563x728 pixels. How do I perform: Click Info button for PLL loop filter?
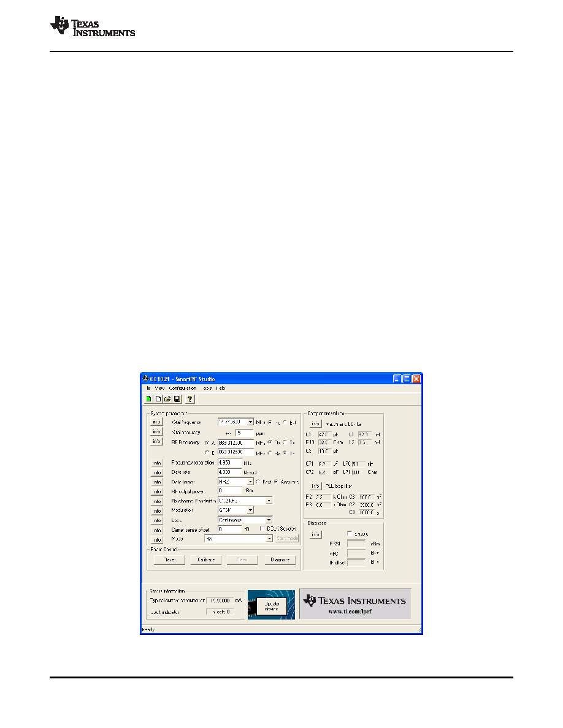click(315, 486)
